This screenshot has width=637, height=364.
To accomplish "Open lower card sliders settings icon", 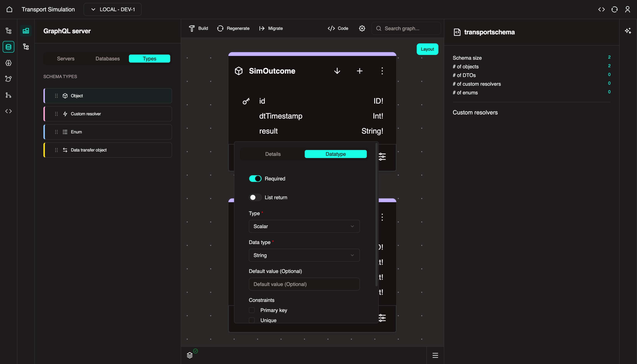I will [382, 318].
